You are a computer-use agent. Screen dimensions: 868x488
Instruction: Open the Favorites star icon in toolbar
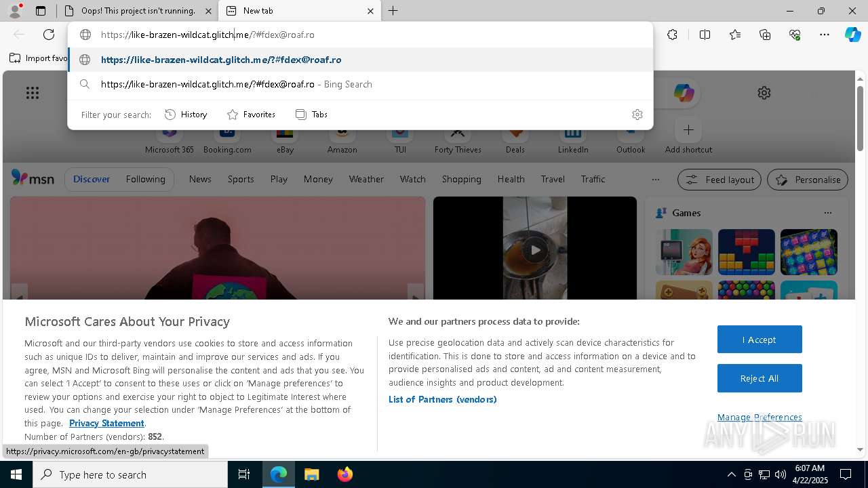[x=735, y=35]
